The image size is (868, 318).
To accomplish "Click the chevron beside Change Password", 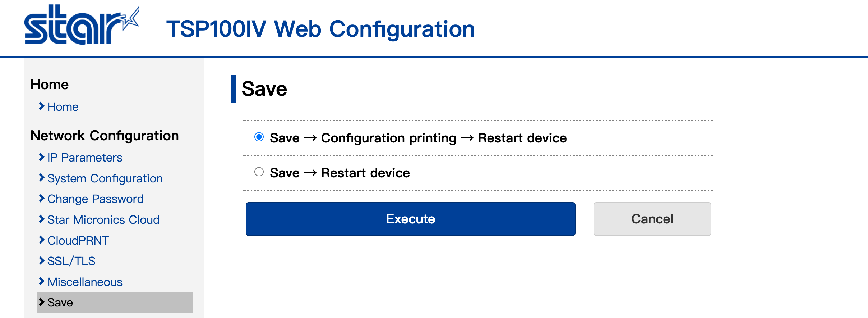I will point(42,198).
